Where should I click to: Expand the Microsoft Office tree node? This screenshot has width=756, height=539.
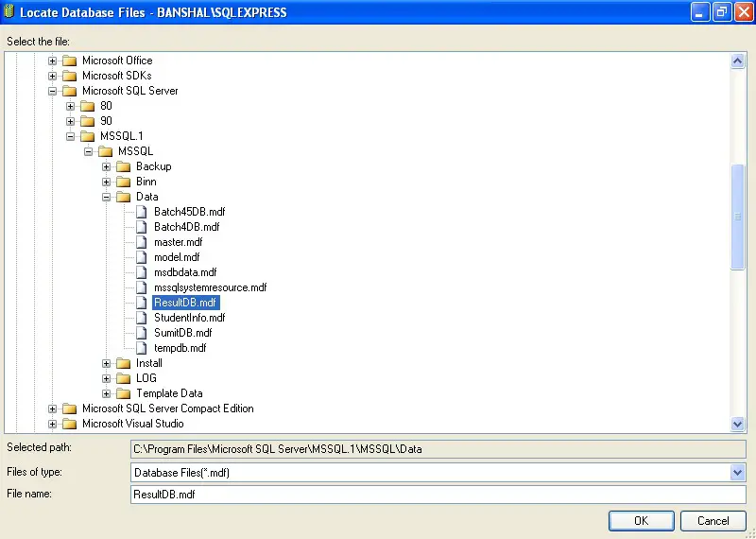click(53, 61)
